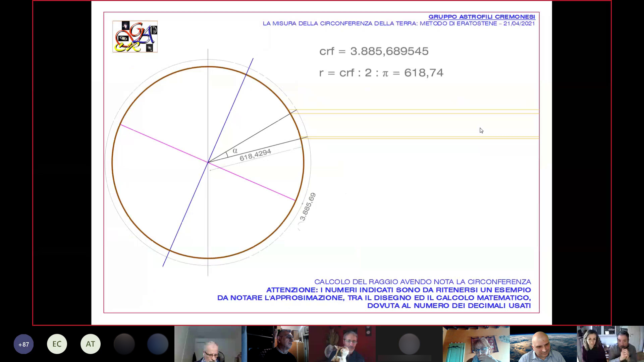Select the AT participant avatar
The width and height of the screenshot is (644, 362).
pos(91,344)
